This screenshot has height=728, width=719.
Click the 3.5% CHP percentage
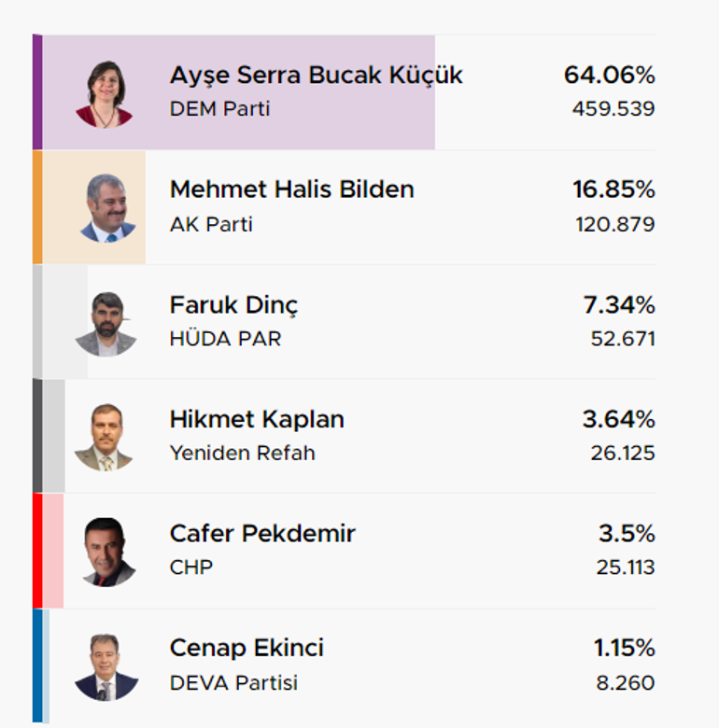coord(627,534)
